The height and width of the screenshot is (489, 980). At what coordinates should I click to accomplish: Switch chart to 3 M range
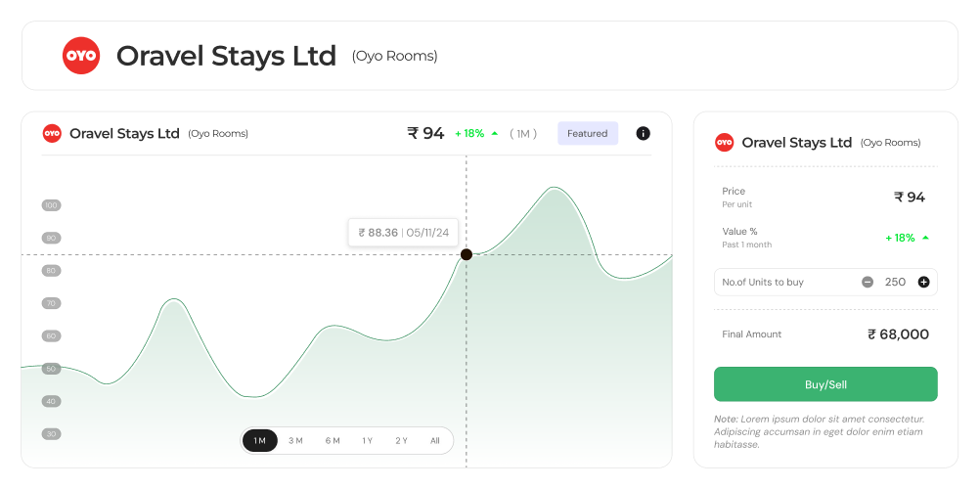[295, 440]
